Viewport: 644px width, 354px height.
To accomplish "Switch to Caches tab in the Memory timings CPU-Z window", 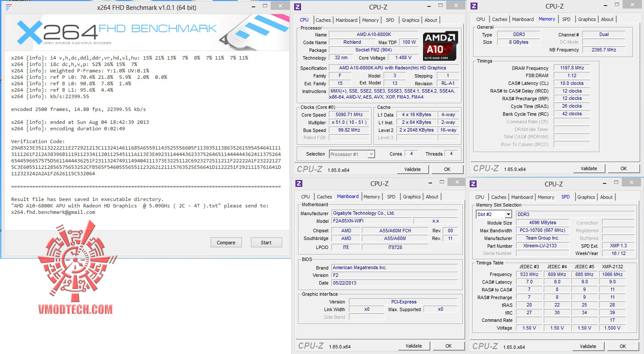I will 500,19.
